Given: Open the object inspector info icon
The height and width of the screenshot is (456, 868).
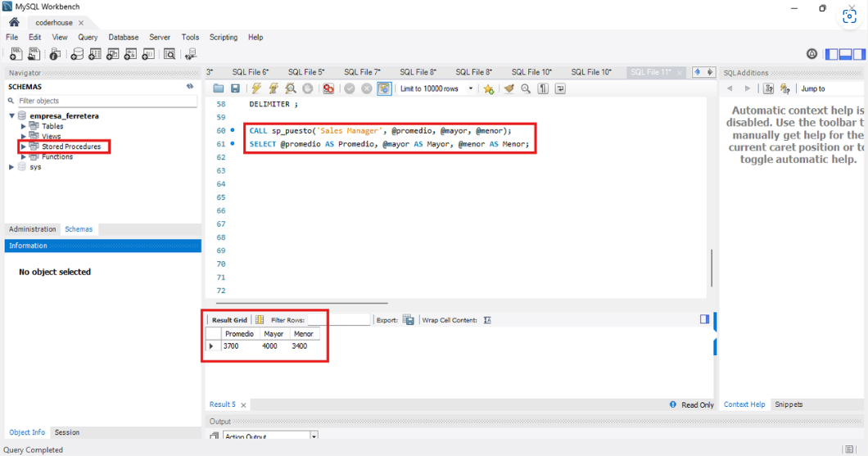Looking at the screenshot, I should coord(55,54).
